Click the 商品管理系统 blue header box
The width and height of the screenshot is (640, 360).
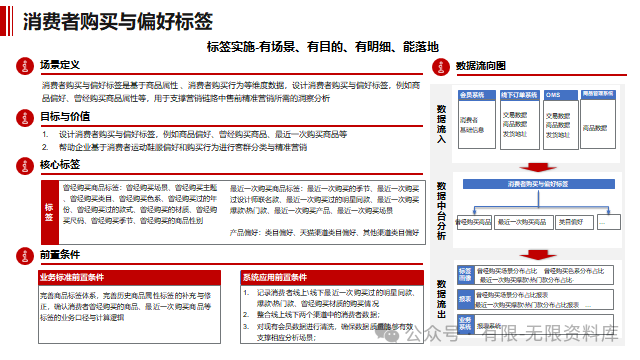click(598, 94)
